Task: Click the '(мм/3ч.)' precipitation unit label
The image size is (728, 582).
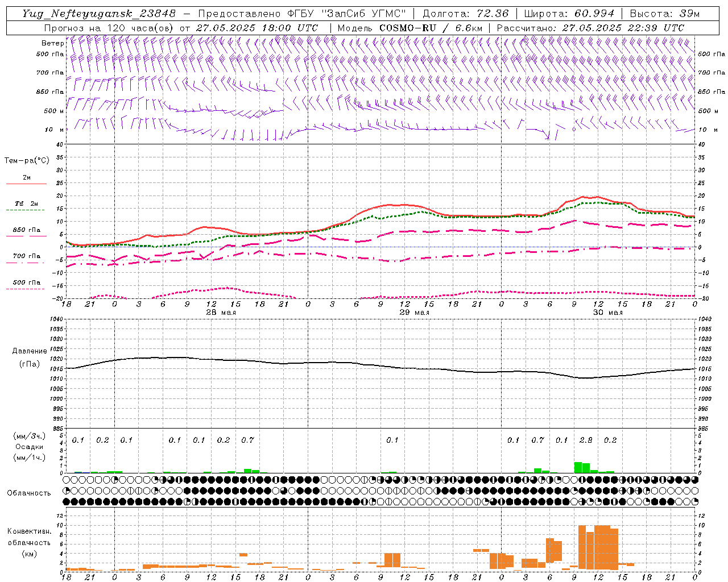Action: 30,436
